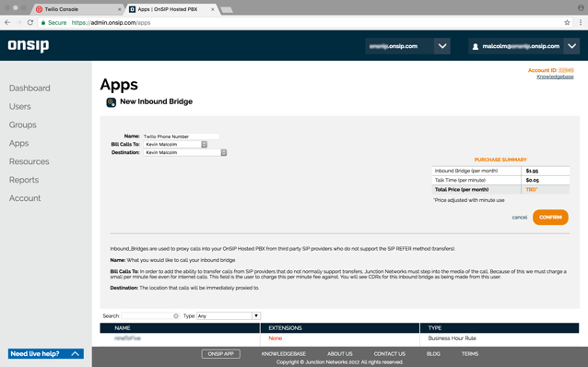Open KNOWLEDGEBASE footer link
The height and width of the screenshot is (367, 588).
[x=284, y=354]
